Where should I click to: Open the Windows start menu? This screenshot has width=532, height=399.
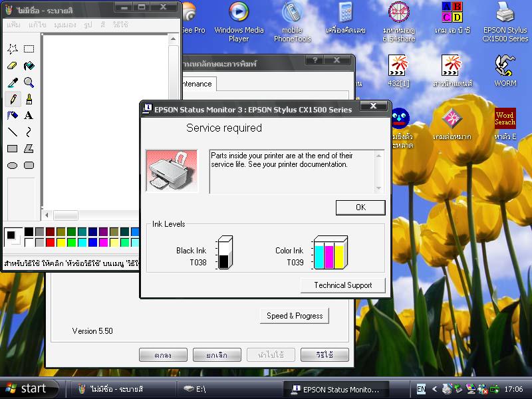[x=29, y=388]
